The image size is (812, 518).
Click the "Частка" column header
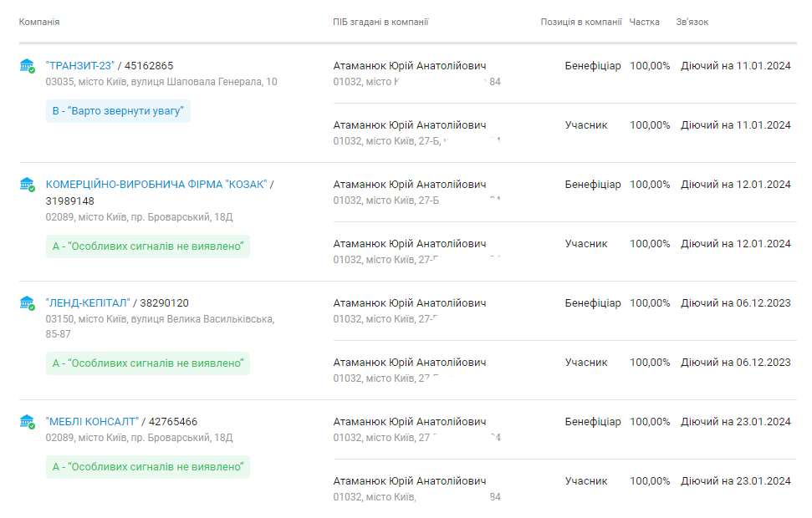tap(644, 22)
